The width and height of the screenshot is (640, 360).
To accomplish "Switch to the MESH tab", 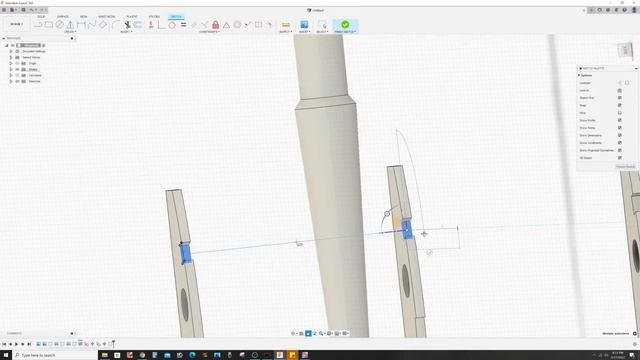I will coord(84,17).
